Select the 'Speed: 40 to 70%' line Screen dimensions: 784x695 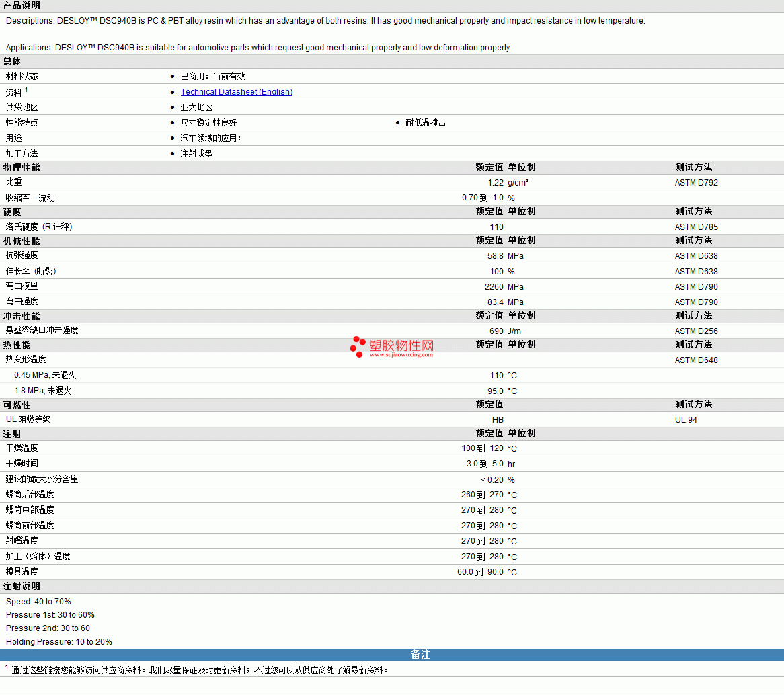38,602
